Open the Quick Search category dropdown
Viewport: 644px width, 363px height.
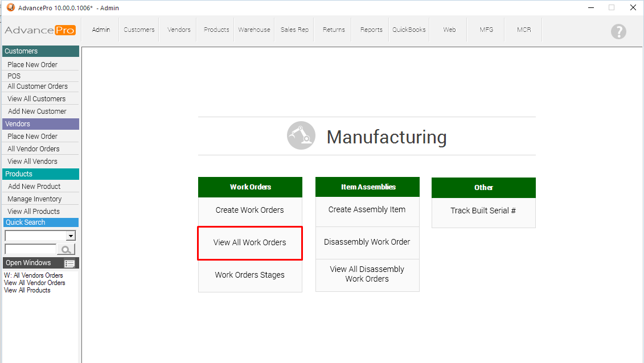(71, 236)
